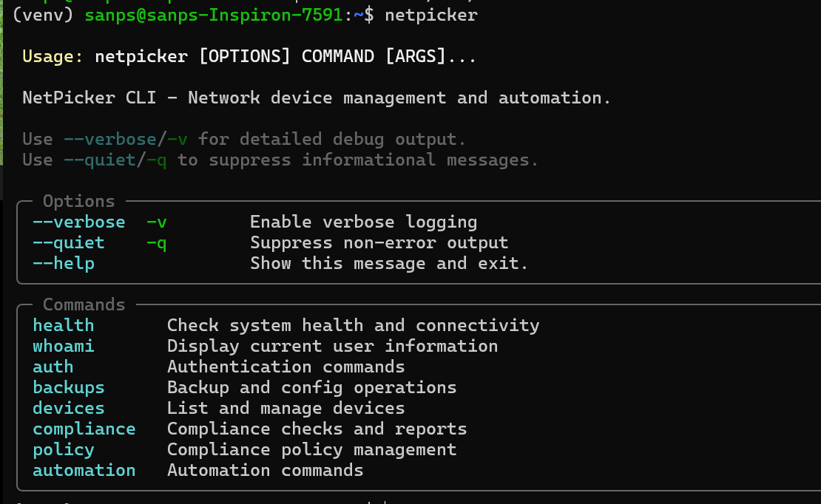This screenshot has height=504, width=821.
Task: Click --quiet inside the Options box
Action: click(x=68, y=242)
